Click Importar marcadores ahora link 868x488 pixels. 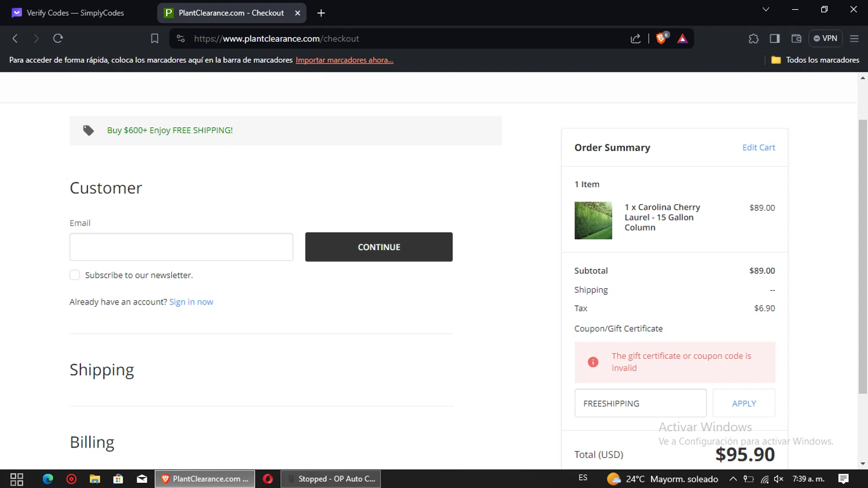coord(344,60)
